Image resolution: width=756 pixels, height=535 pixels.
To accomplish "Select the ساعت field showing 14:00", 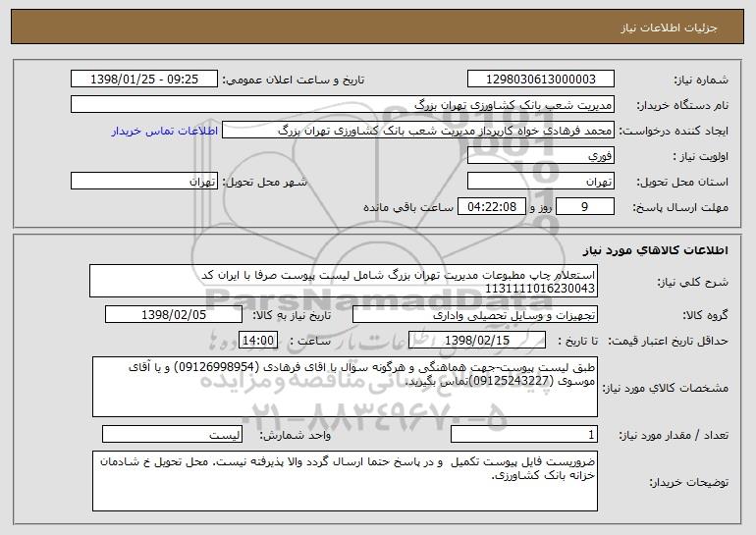I will point(258,341).
